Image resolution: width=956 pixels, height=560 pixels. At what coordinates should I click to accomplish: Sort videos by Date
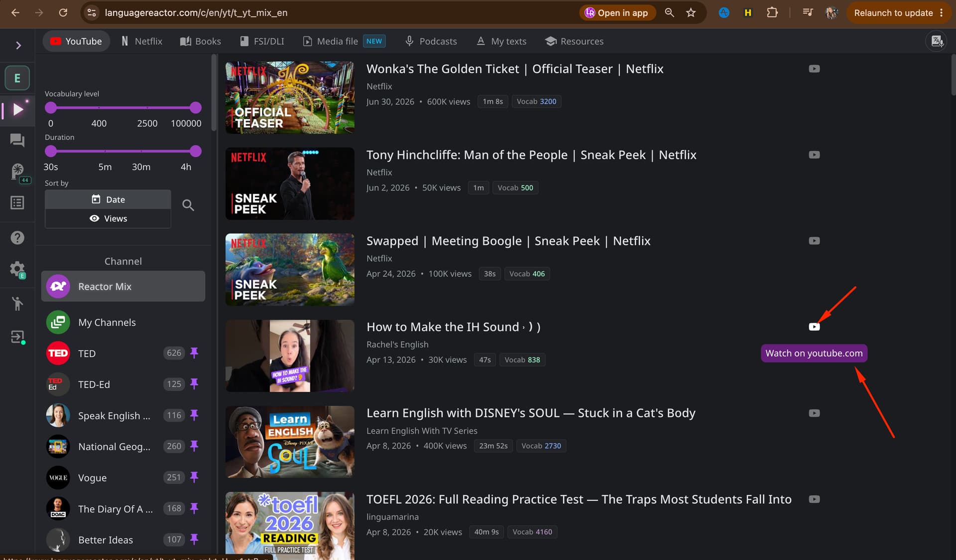(x=108, y=199)
